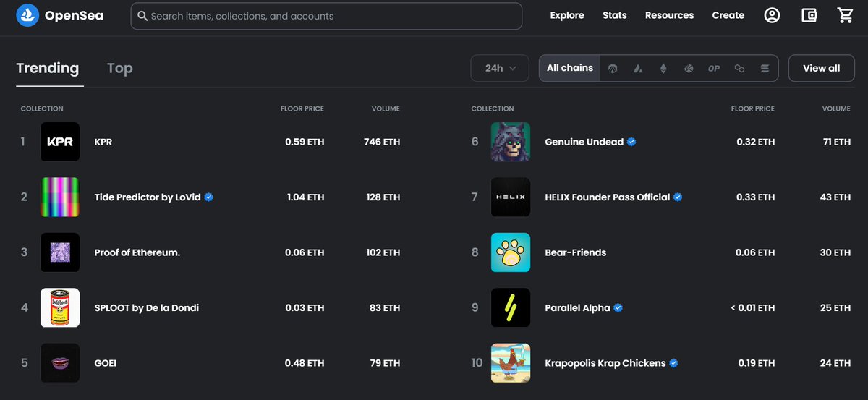Open HELIX Founder Pass thumbnail
The height and width of the screenshot is (400, 868).
coord(511,197)
